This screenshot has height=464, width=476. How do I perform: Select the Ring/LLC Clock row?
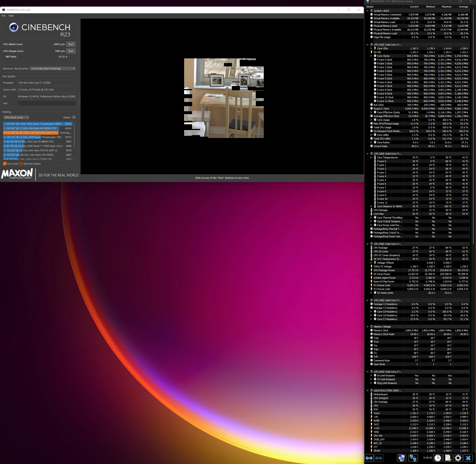418,108
